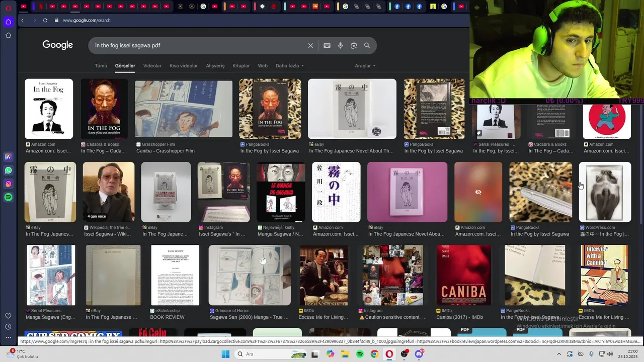Screen dimensions: 644x362
Task: Clear the search box with the X
Action: [x=310, y=45]
